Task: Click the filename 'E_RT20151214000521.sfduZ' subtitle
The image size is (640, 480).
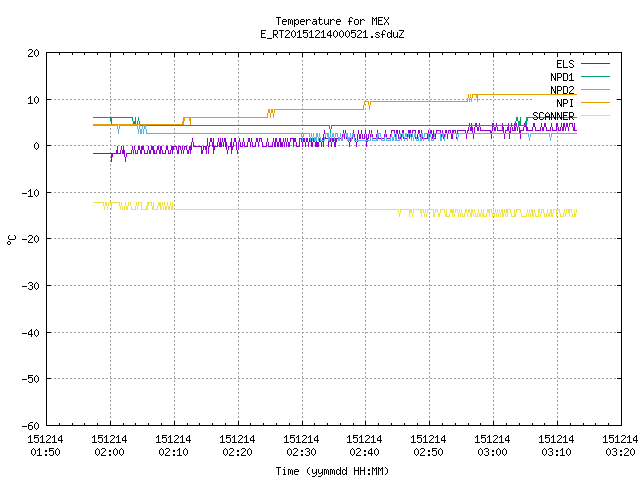Action: [332, 34]
